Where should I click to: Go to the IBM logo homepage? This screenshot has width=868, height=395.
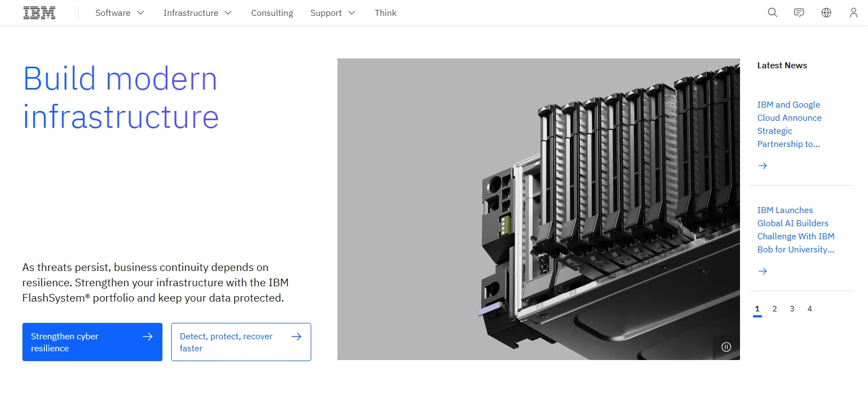coord(39,13)
